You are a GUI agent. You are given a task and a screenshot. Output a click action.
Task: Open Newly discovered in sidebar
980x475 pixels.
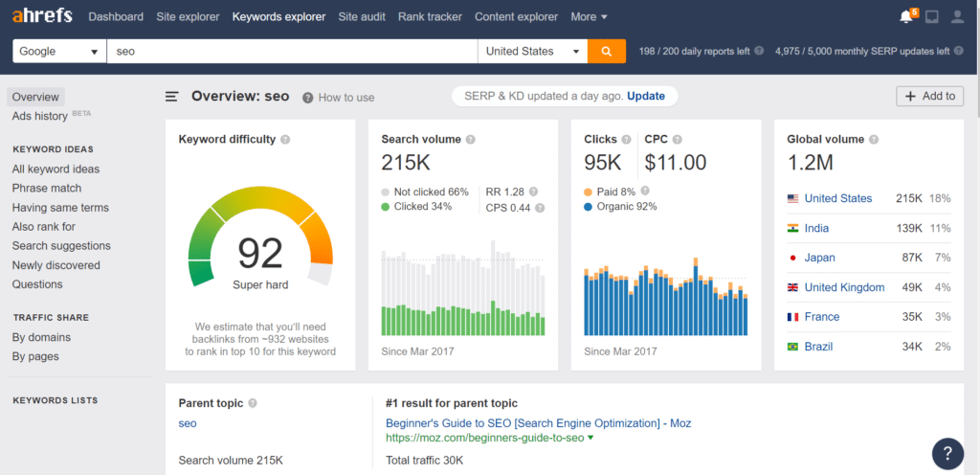(56, 265)
